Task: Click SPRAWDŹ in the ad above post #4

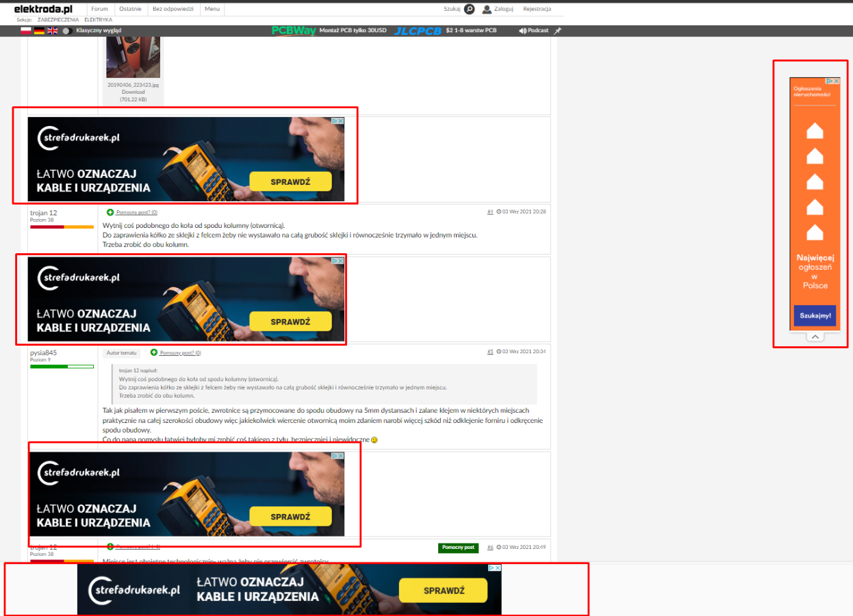Action: tap(290, 181)
